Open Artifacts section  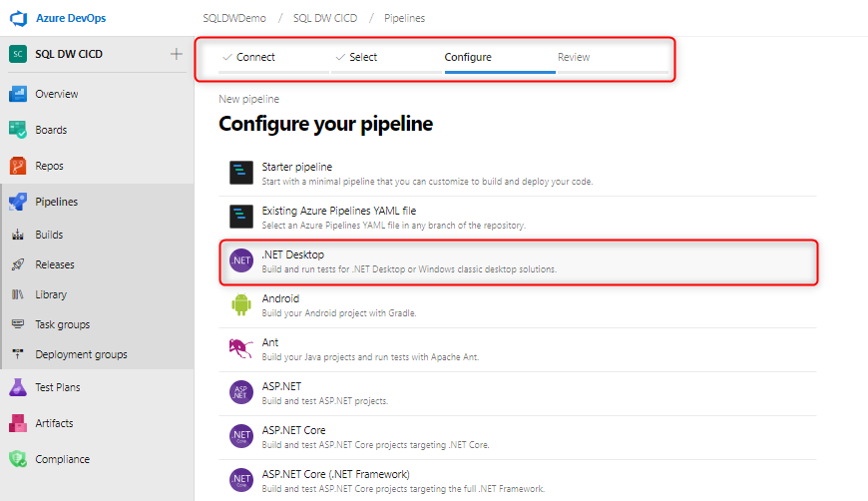(54, 423)
